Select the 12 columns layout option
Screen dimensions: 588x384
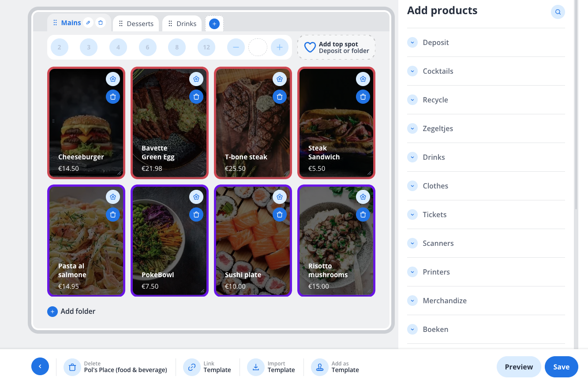(x=206, y=47)
